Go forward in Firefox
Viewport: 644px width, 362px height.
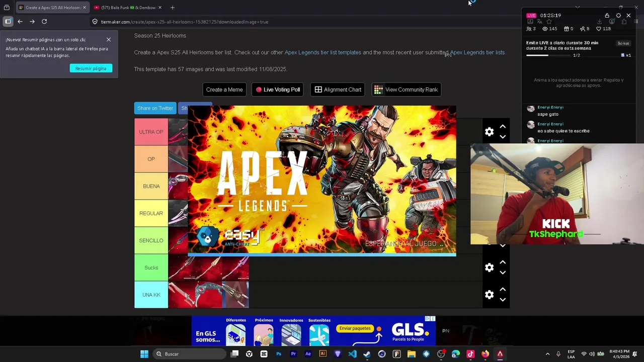pyautogui.click(x=32, y=22)
